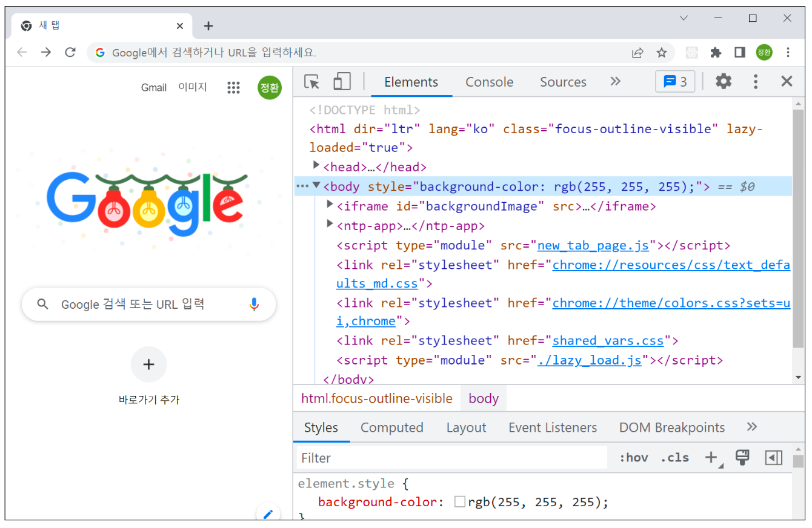
Task: Bookmark this tab with the star icon
Action: [x=662, y=53]
